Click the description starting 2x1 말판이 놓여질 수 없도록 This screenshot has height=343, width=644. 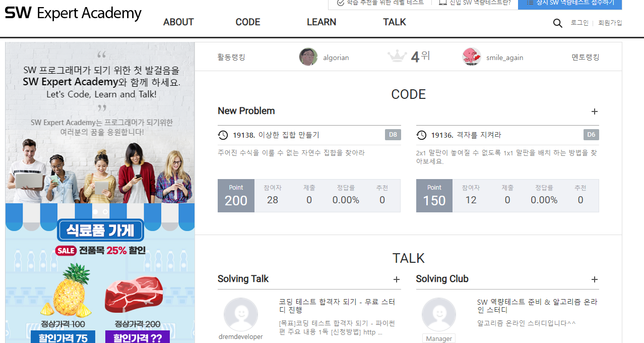[507, 157]
